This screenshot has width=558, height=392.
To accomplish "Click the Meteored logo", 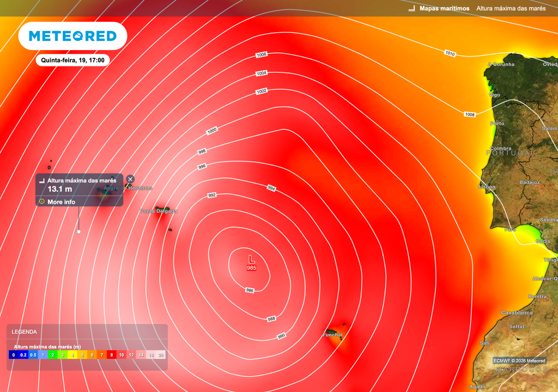I will coord(72,36).
